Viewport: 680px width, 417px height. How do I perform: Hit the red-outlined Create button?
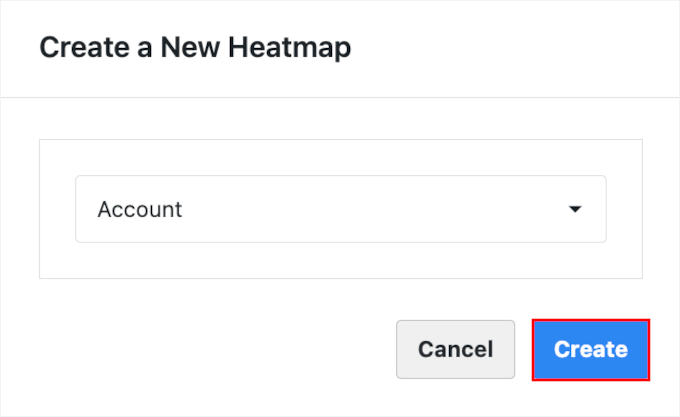[590, 349]
